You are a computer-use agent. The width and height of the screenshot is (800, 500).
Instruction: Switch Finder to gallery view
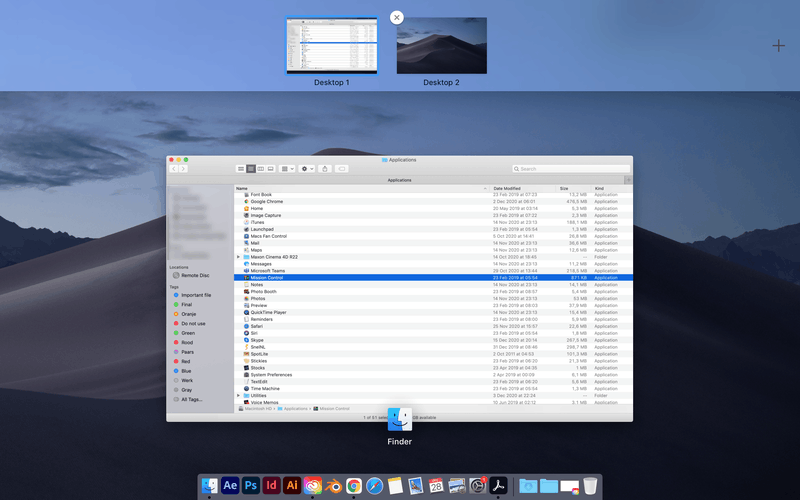[271, 169]
